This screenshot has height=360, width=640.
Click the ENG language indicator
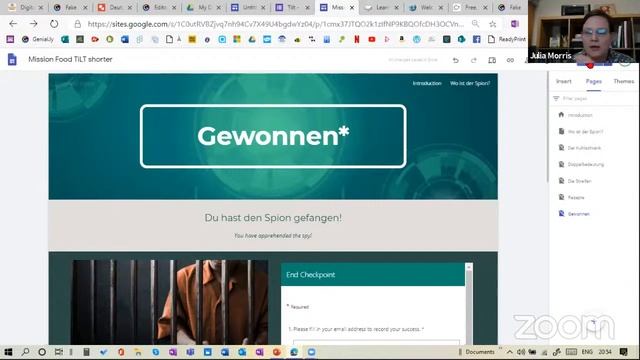[587, 352]
